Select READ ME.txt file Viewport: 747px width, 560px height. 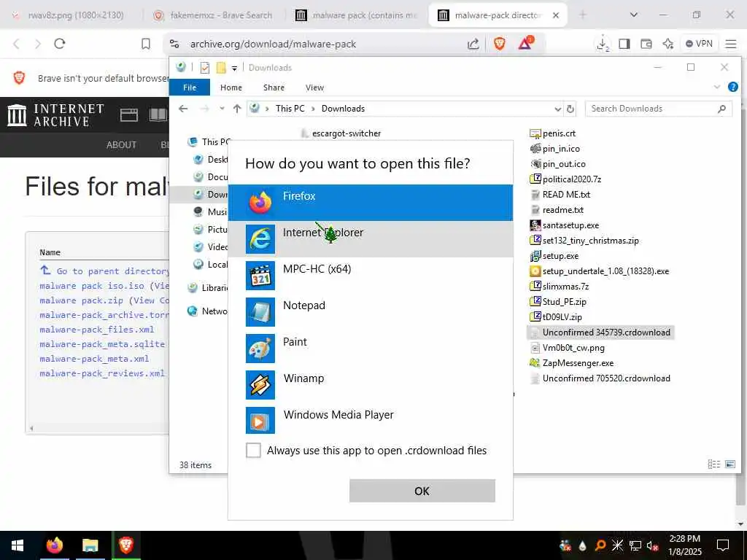(x=560, y=194)
